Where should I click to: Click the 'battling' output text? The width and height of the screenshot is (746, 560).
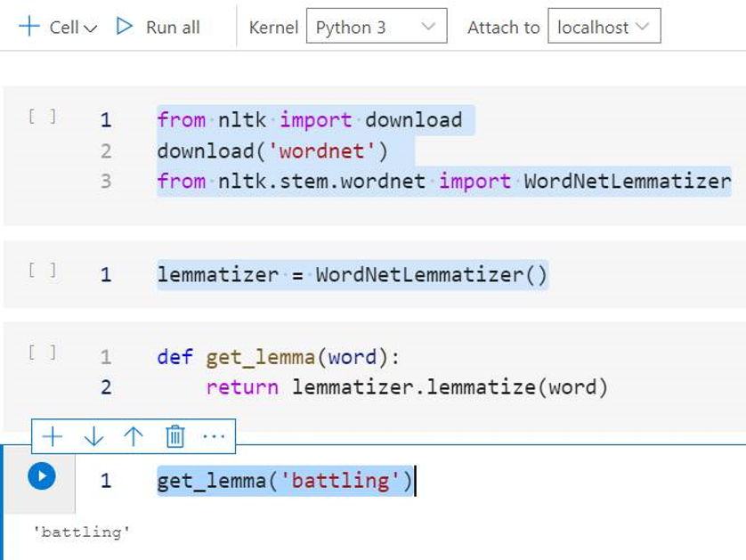point(81,532)
